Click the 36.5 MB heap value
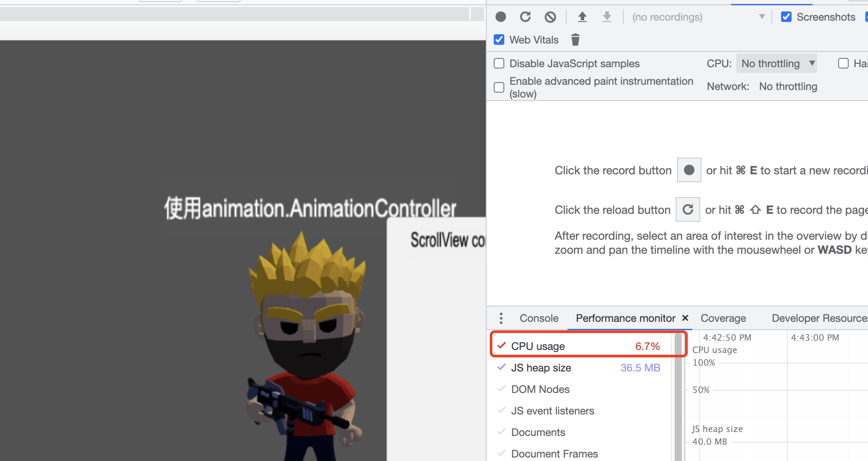This screenshot has height=461, width=868. pyautogui.click(x=640, y=368)
